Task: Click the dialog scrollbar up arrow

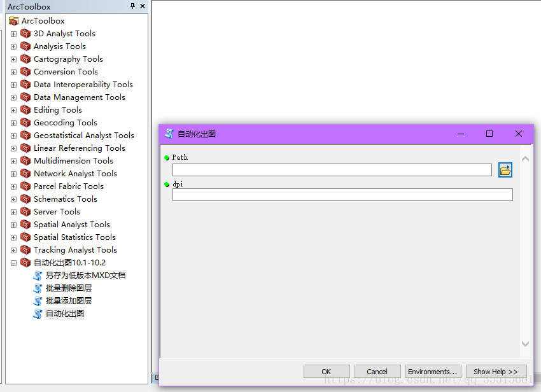Action: click(x=525, y=158)
